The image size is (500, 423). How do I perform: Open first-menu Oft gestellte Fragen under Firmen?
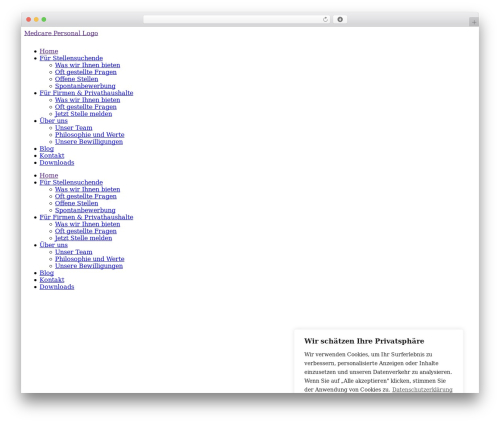[x=86, y=107]
